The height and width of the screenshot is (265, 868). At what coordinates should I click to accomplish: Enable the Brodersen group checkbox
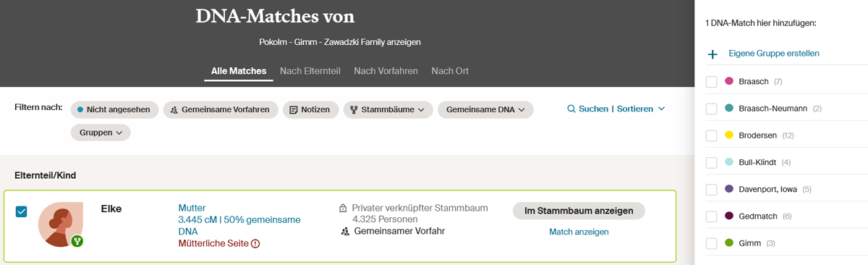pos(712,135)
